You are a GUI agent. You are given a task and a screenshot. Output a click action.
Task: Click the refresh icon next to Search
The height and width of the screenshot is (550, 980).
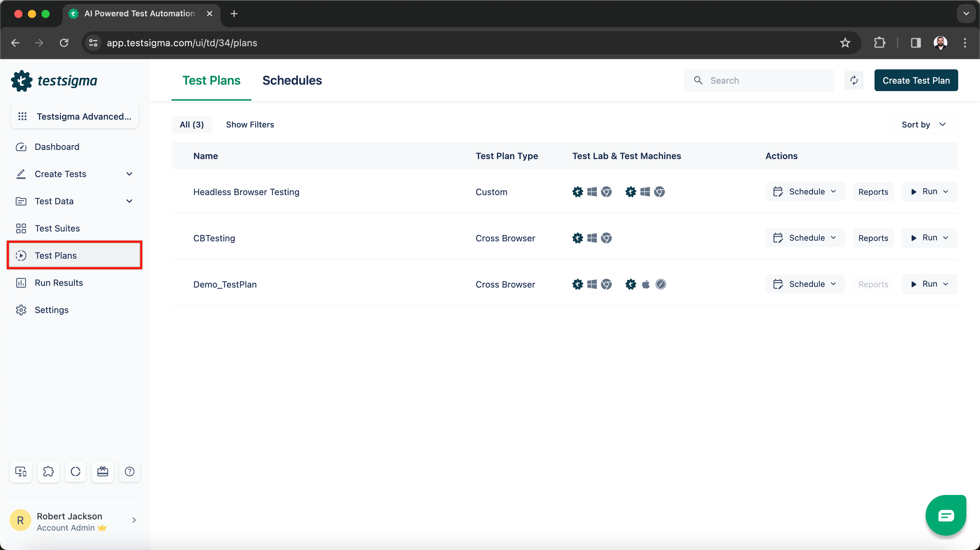[853, 80]
